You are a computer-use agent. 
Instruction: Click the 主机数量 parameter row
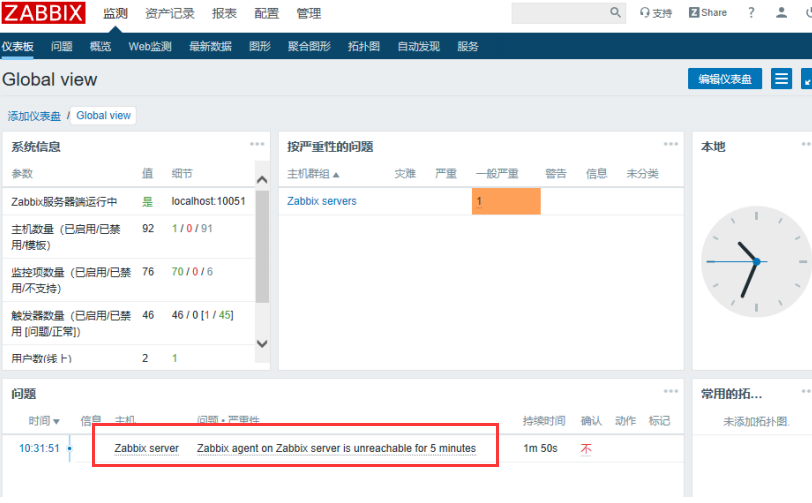tap(128, 237)
